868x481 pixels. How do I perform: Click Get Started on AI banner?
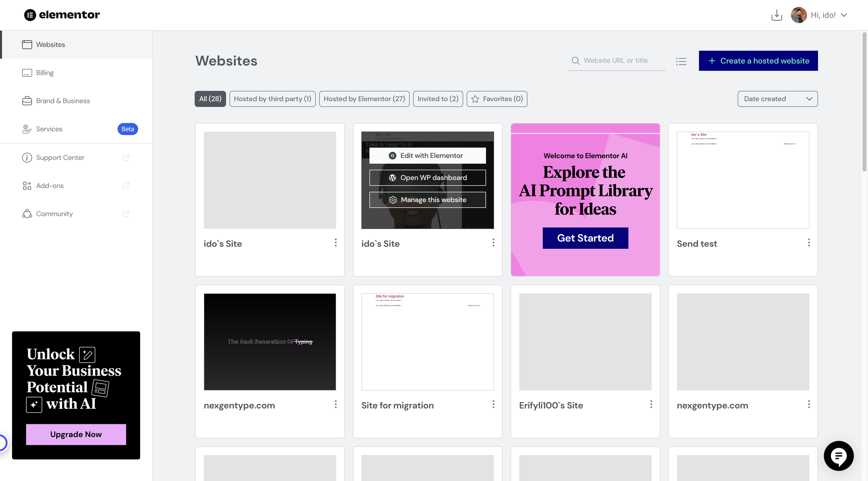pos(585,238)
